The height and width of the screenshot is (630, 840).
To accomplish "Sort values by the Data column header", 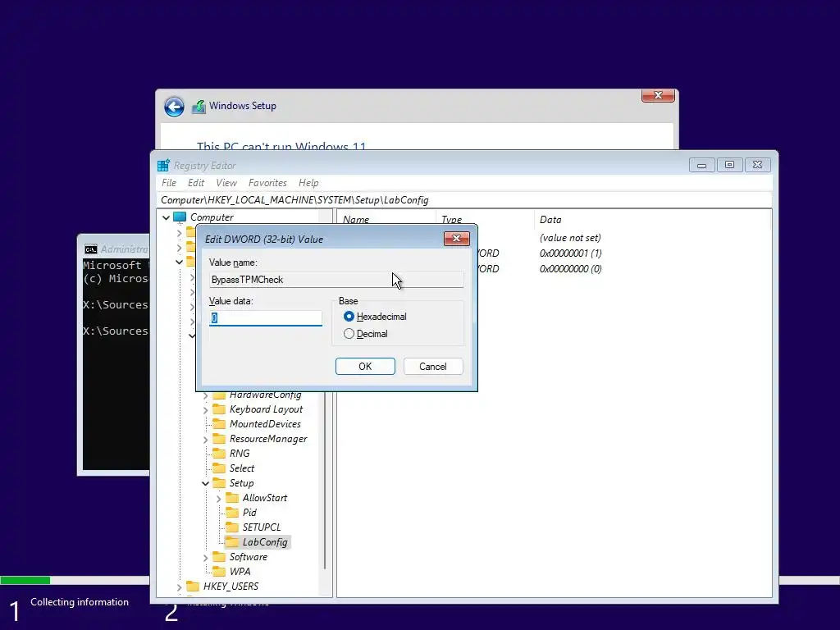I will (x=550, y=220).
